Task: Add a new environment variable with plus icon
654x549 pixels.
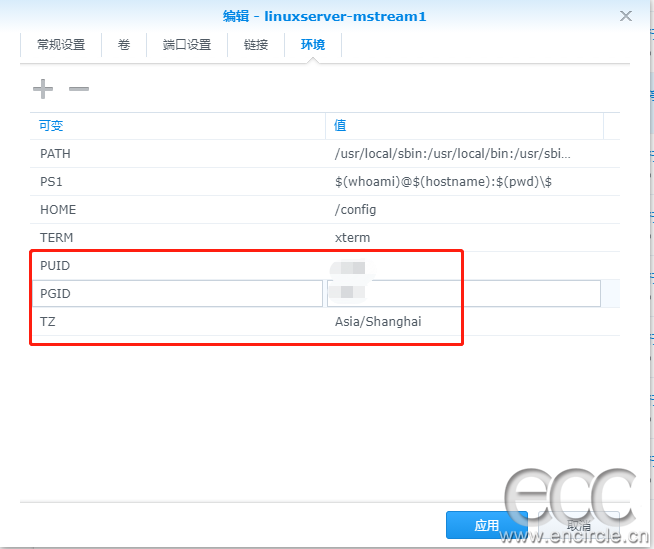Action: tap(43, 89)
